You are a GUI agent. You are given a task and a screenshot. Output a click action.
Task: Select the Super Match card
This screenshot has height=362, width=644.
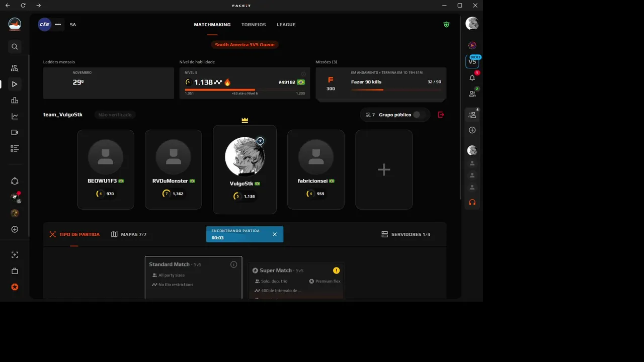[296, 281]
